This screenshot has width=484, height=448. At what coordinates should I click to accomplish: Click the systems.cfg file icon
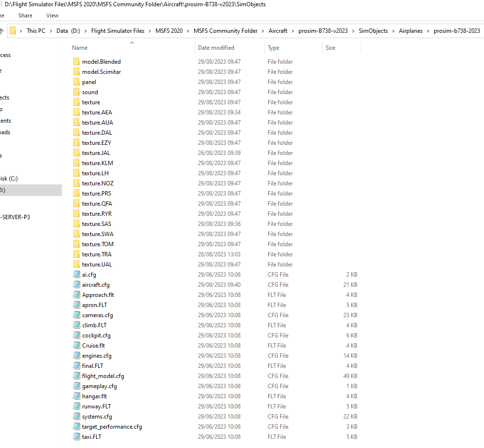[x=76, y=416]
